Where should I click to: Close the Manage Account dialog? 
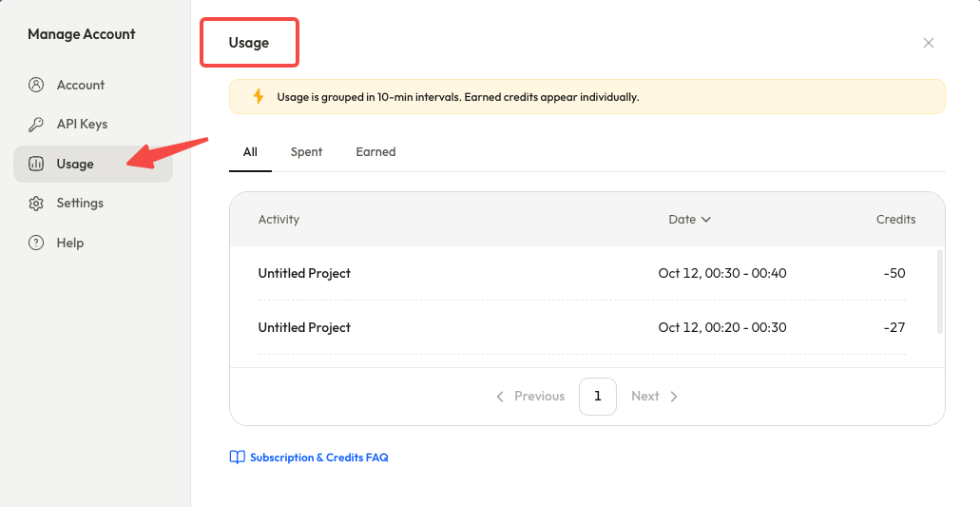929,43
